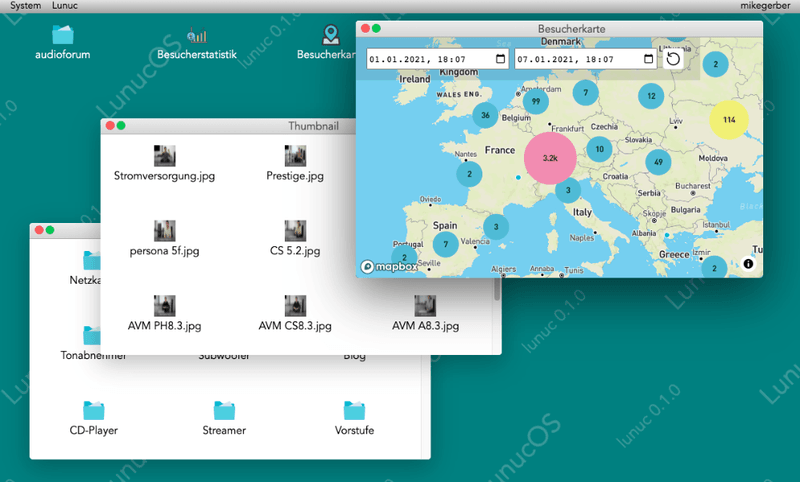Screen dimensions: 800x482
Task: Click the map info attribution icon
Action: click(748, 264)
